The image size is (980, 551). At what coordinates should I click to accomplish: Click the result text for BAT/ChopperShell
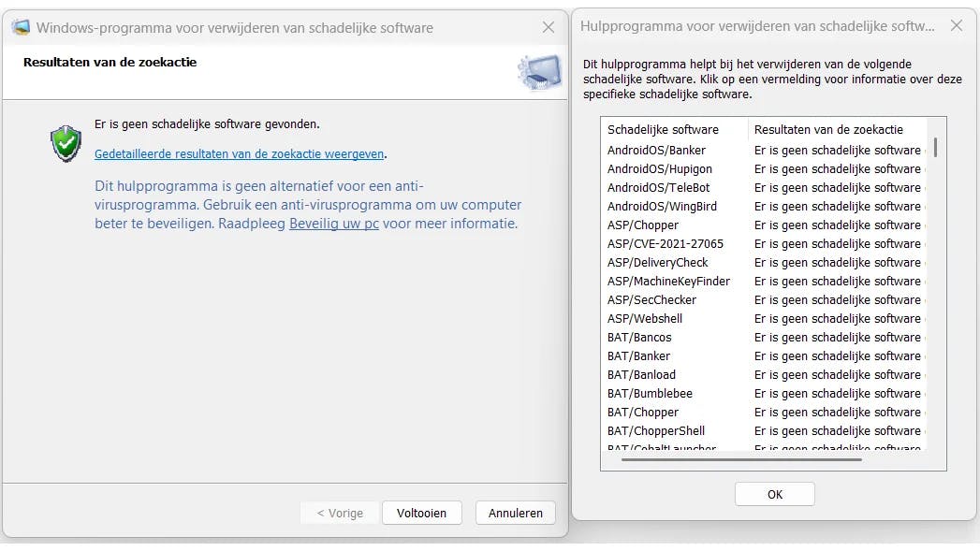[x=839, y=431]
